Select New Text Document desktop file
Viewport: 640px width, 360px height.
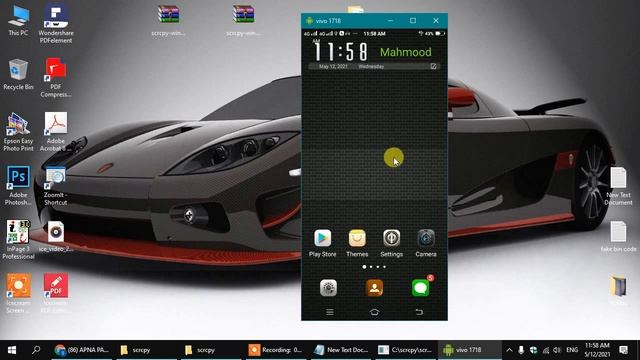(618, 186)
